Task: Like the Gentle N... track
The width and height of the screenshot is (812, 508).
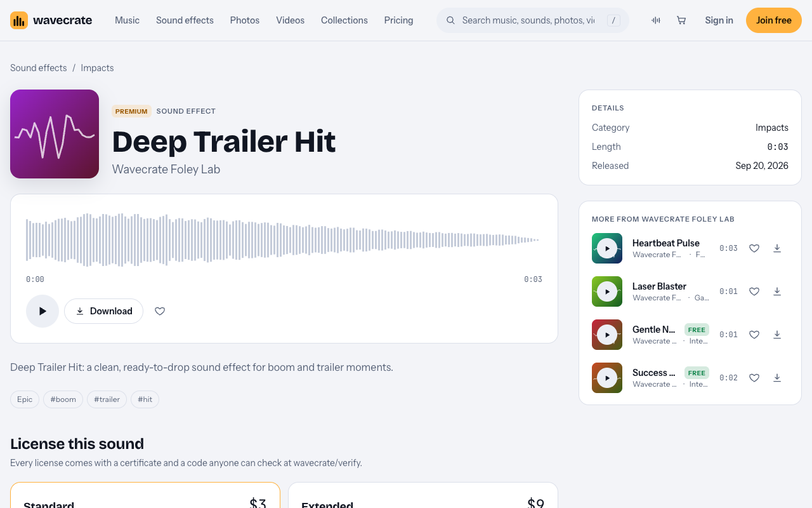Action: (754, 335)
